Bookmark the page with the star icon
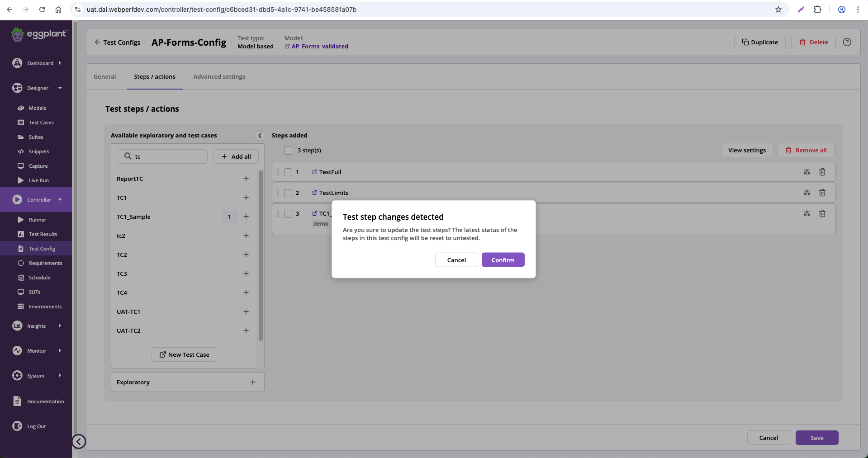This screenshot has width=868, height=458. [778, 9]
